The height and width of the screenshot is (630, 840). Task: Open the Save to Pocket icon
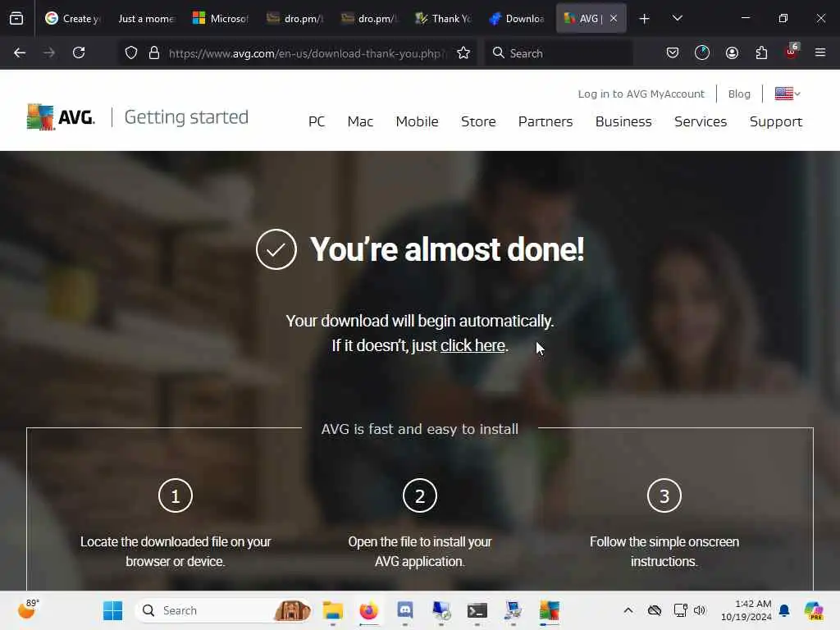[673, 52]
